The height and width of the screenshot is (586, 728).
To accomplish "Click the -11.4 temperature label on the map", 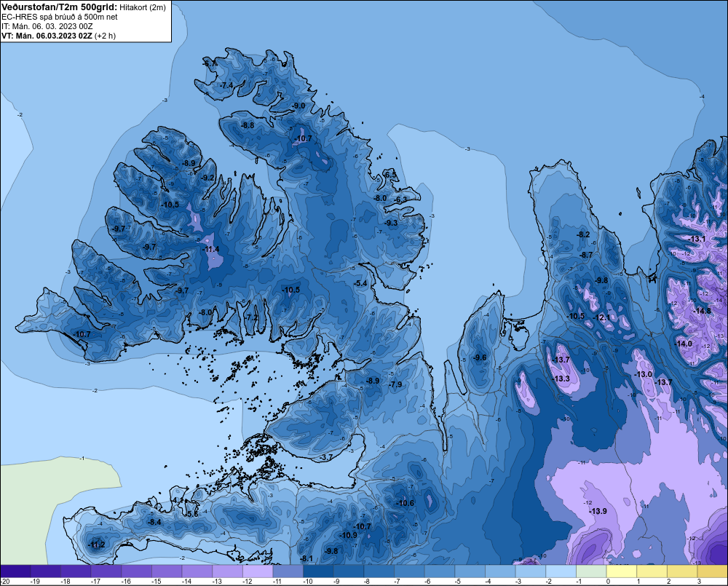I will tap(211, 250).
